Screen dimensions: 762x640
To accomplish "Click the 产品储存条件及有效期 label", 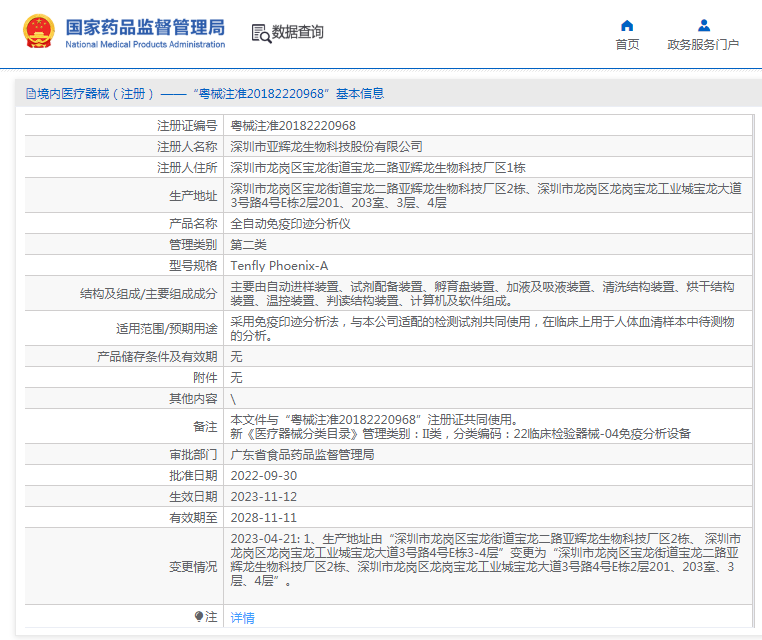I will coord(157,357).
